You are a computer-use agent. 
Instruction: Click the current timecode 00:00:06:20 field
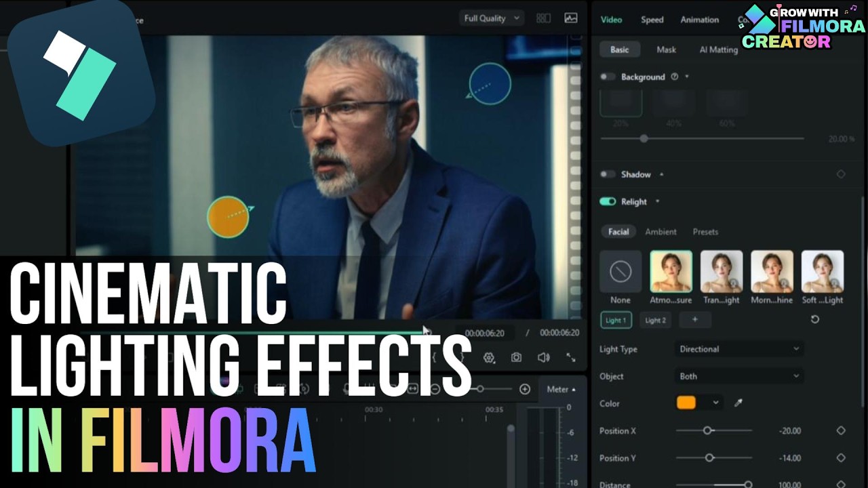pos(484,333)
